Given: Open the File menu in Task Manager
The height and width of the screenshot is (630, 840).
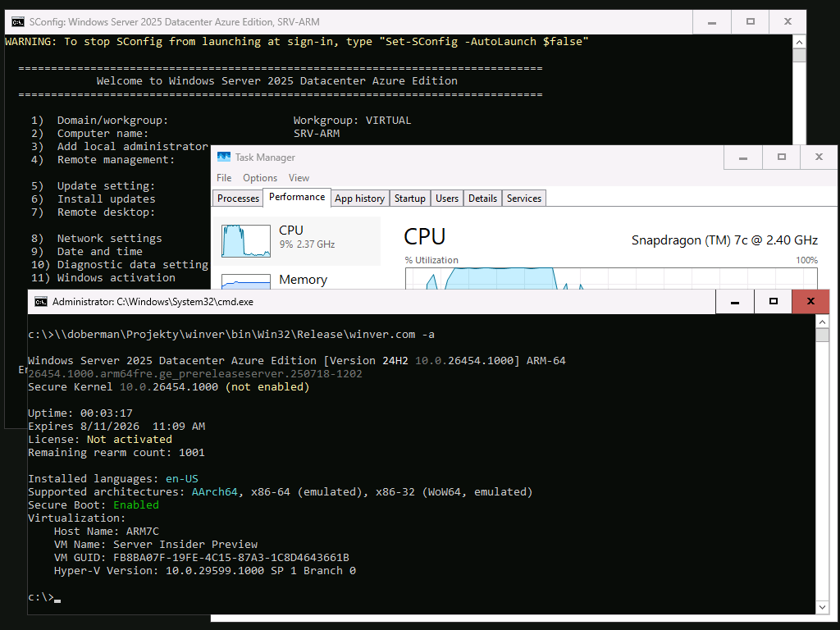Looking at the screenshot, I should pyautogui.click(x=224, y=178).
